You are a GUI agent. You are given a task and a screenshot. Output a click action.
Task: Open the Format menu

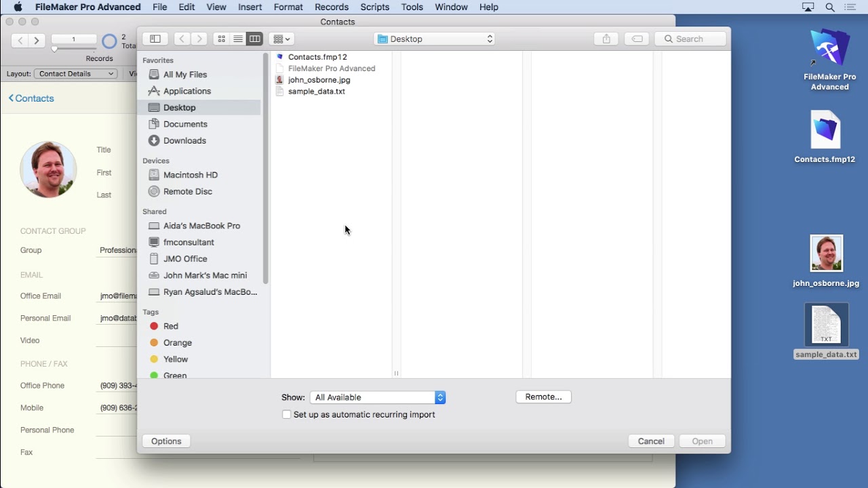click(x=288, y=7)
